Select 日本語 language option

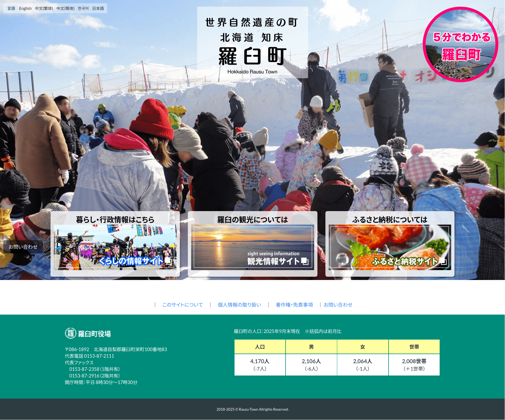[x=98, y=9]
